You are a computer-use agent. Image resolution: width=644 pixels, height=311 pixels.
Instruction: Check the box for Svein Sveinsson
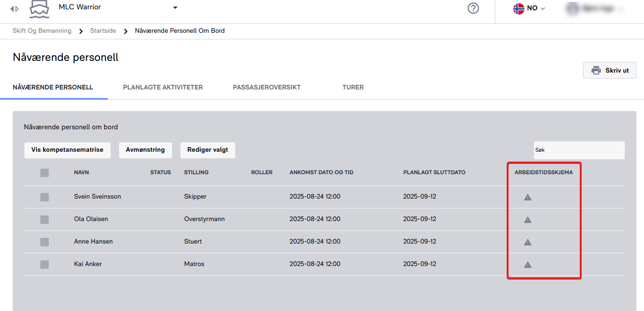[45, 197]
